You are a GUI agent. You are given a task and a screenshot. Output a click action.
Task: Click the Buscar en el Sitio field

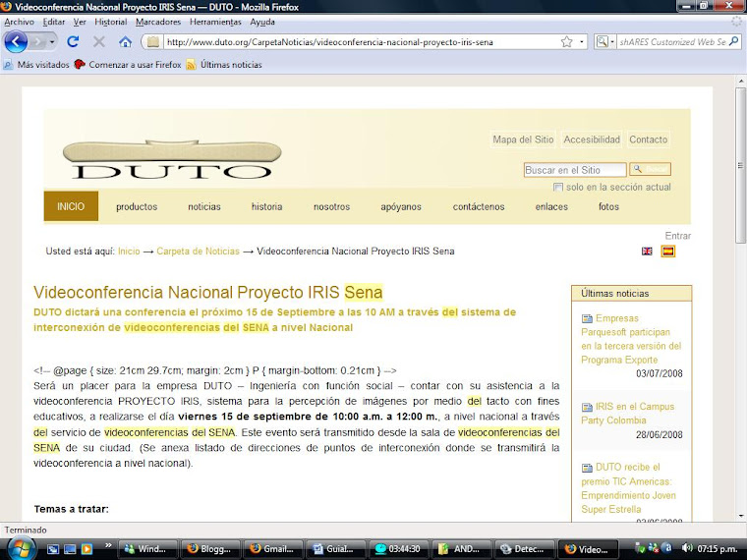(575, 170)
